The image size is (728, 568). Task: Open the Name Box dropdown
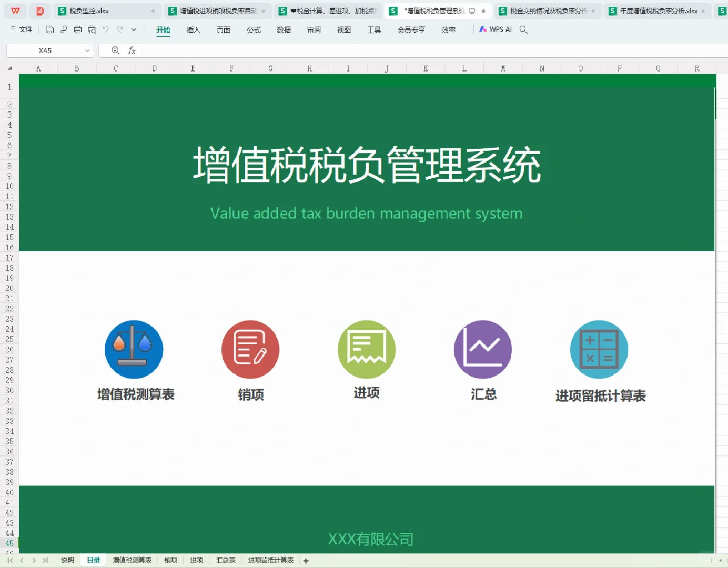coord(87,50)
